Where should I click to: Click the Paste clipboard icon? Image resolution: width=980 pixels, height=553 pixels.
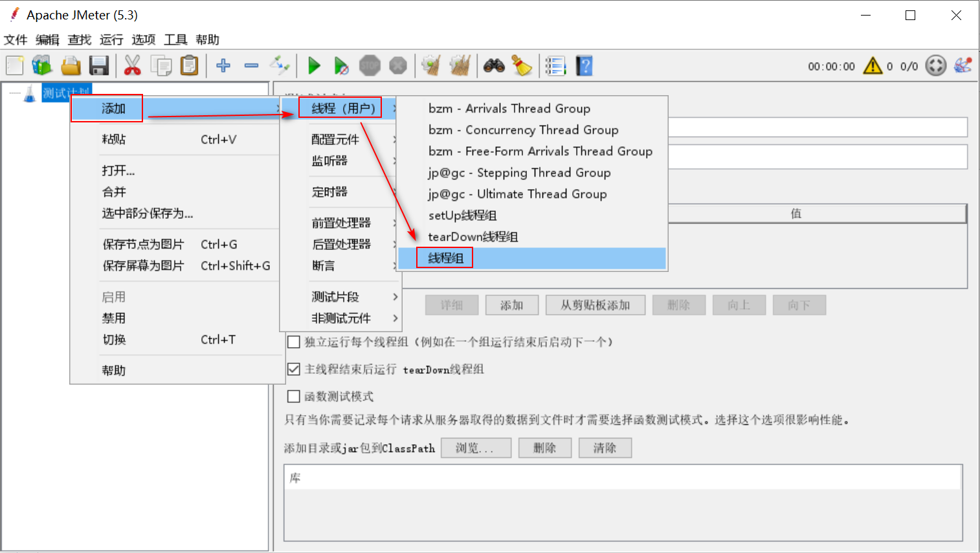(190, 65)
